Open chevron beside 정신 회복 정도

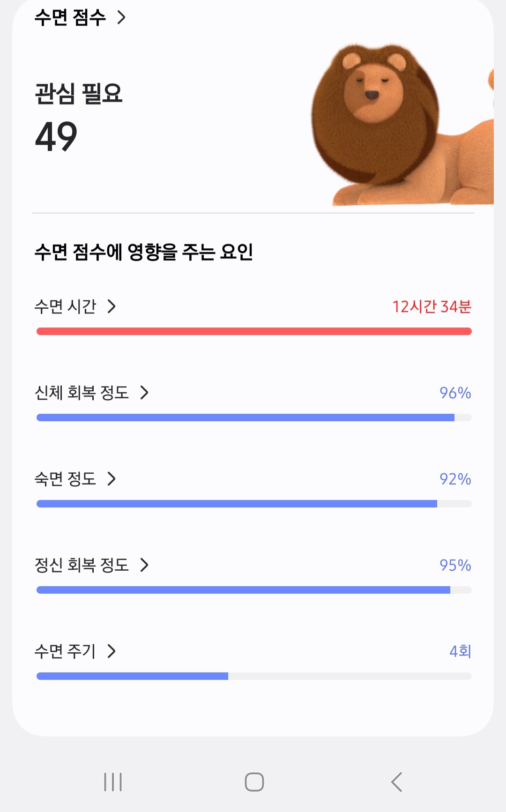click(144, 565)
